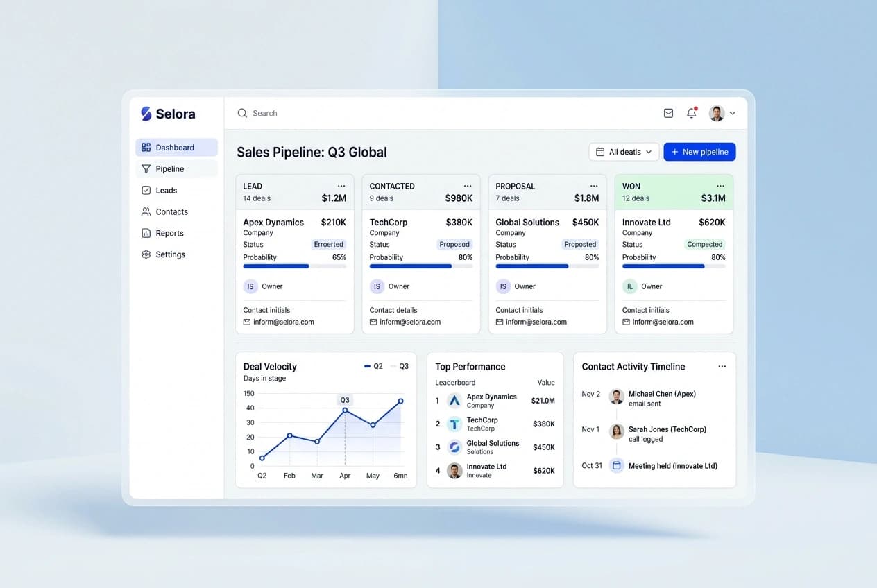Click the Apex Dynamics leaderboard logo
Image resolution: width=877 pixels, height=588 pixels.
coord(454,400)
